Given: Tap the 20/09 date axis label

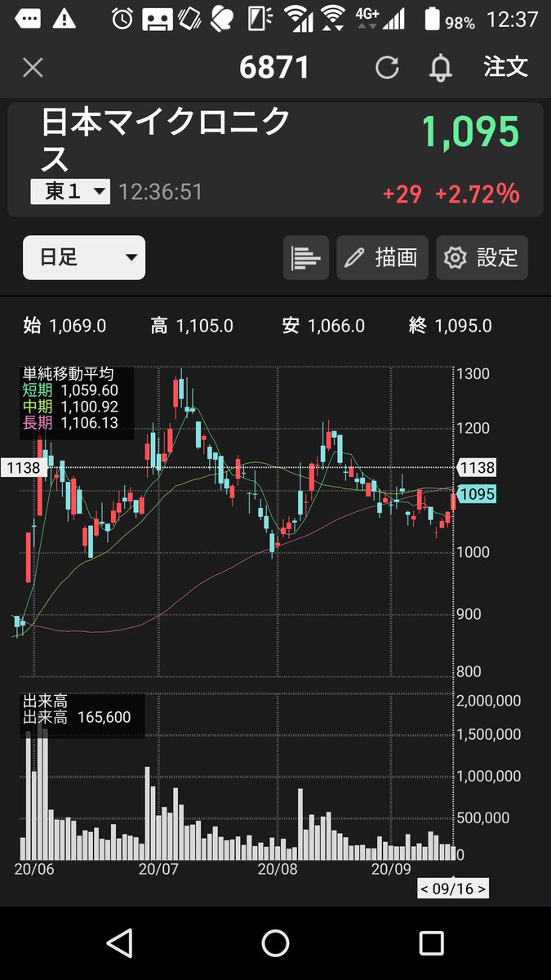Looking at the screenshot, I should click(391, 870).
